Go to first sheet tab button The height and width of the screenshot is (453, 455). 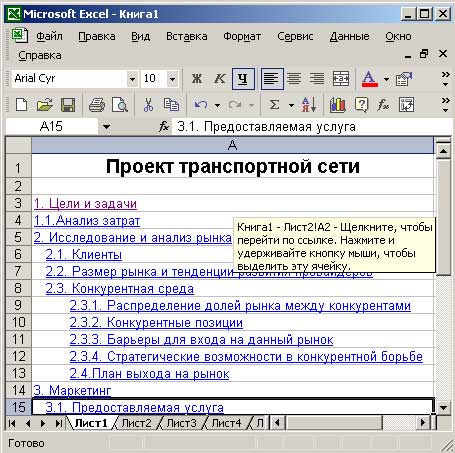point(12,424)
